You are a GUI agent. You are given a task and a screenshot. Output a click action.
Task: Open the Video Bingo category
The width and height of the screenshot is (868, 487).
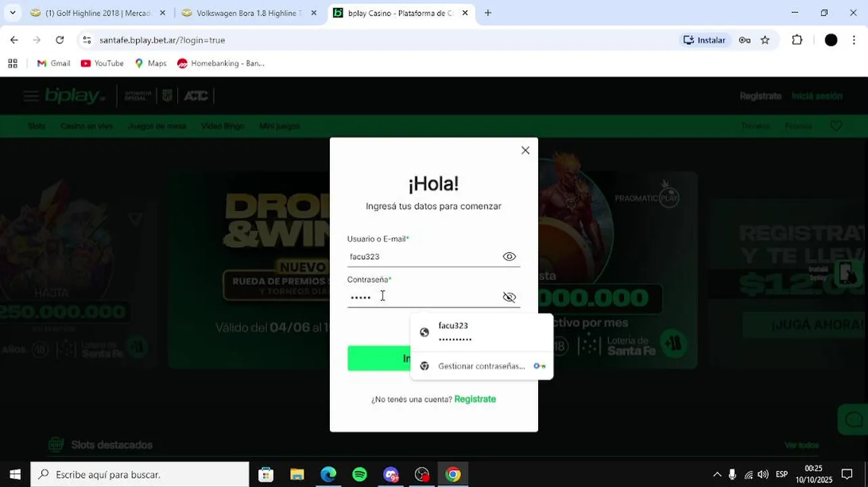tap(222, 126)
